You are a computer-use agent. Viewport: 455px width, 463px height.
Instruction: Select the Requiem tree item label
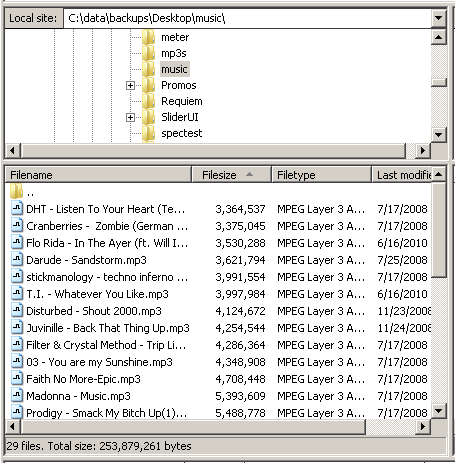click(x=182, y=101)
